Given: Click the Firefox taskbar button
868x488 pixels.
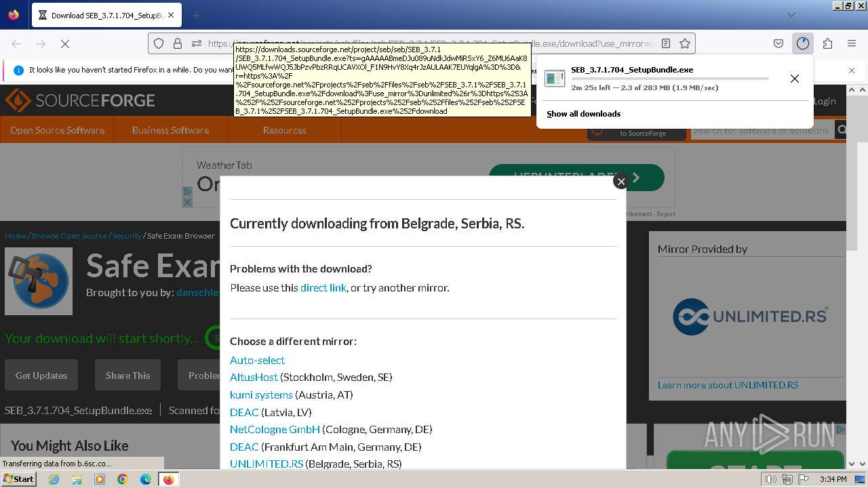Looking at the screenshot, I should pyautogui.click(x=168, y=479).
